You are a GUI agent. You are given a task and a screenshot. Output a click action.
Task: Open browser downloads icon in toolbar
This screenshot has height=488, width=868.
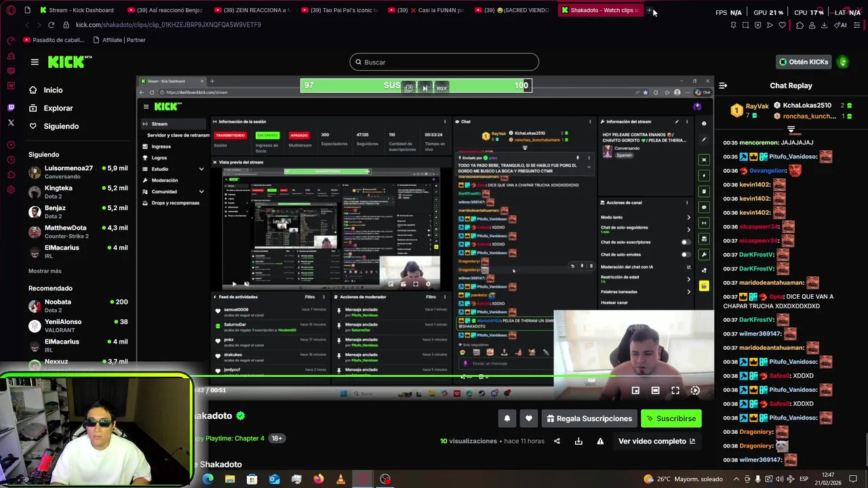(x=824, y=25)
